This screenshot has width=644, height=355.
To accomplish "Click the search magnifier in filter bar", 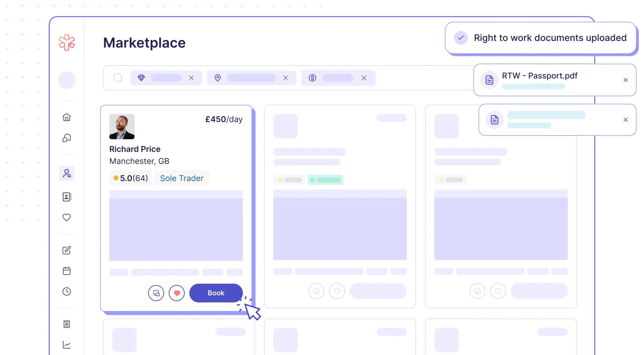I will pyautogui.click(x=118, y=78).
